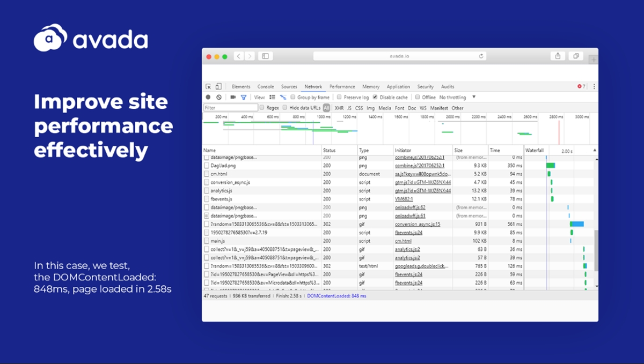Filter requests by JS
644x364 pixels.
[349, 108]
